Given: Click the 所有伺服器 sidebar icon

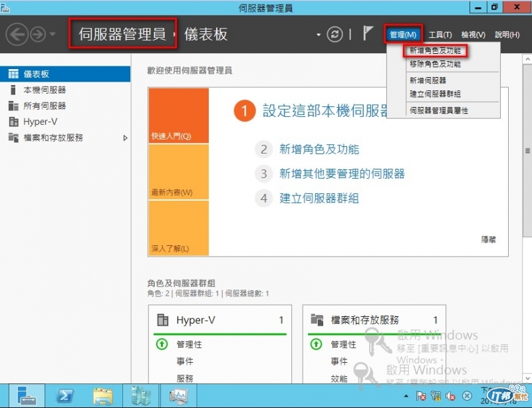Looking at the screenshot, I should pyautogui.click(x=13, y=106).
